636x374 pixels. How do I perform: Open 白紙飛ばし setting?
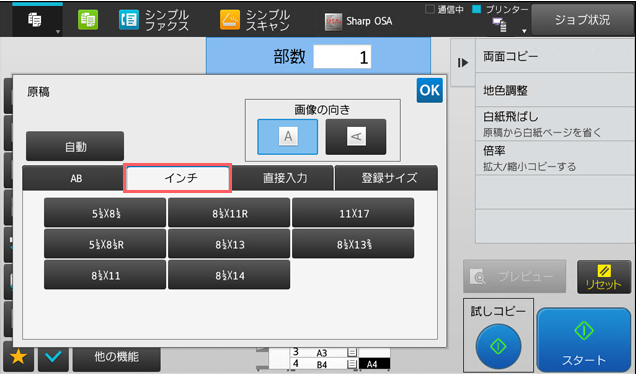coord(555,124)
